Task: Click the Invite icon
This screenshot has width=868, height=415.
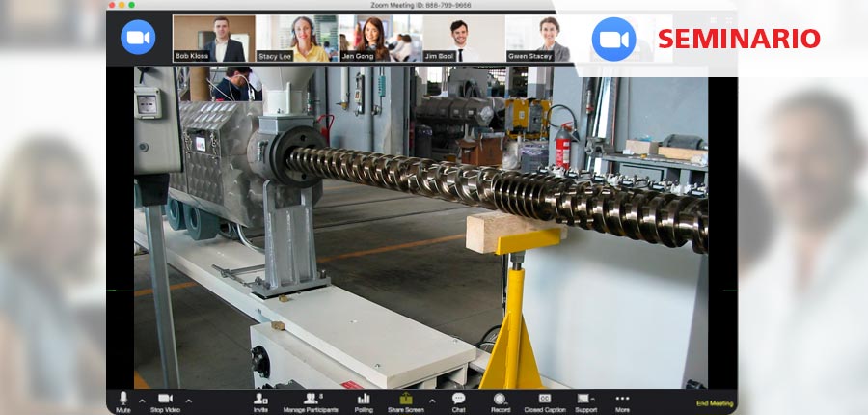Action: click(x=260, y=400)
